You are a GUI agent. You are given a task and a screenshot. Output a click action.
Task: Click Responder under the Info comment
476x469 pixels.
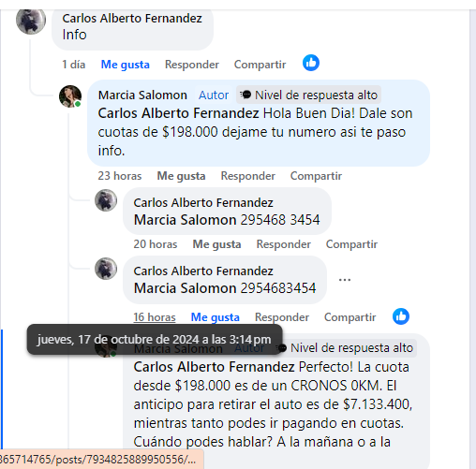(x=192, y=65)
